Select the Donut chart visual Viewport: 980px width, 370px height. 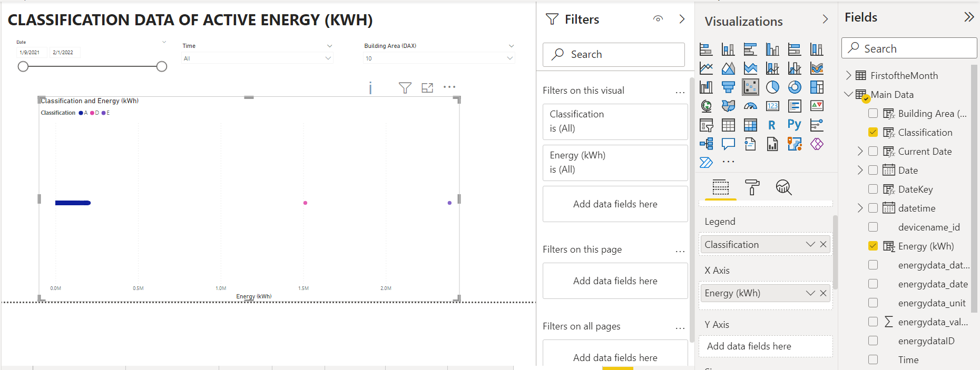[795, 87]
